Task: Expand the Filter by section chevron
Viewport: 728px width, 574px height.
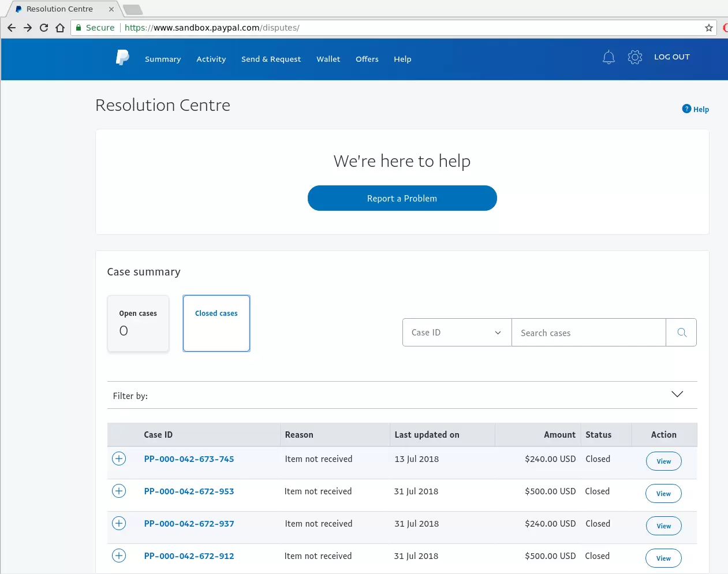Action: click(677, 394)
